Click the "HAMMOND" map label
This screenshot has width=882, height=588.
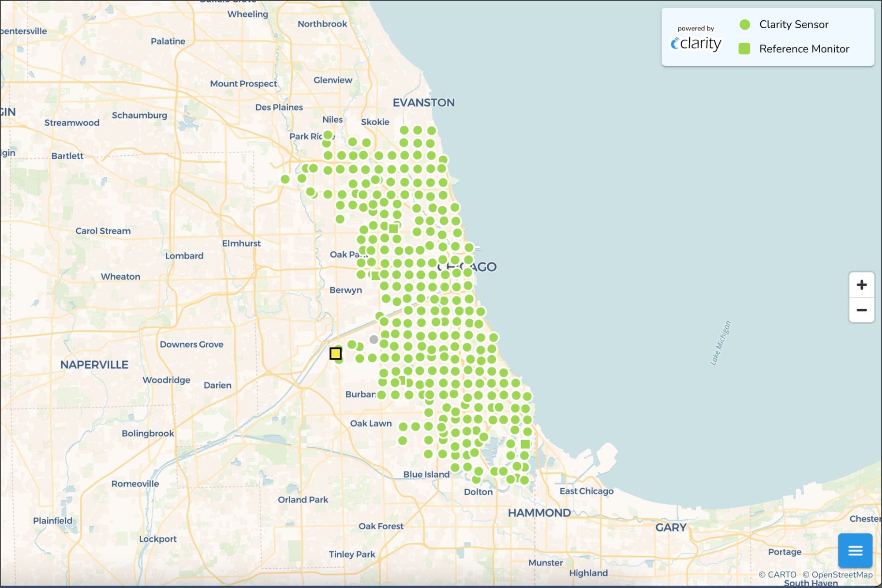[x=539, y=513]
